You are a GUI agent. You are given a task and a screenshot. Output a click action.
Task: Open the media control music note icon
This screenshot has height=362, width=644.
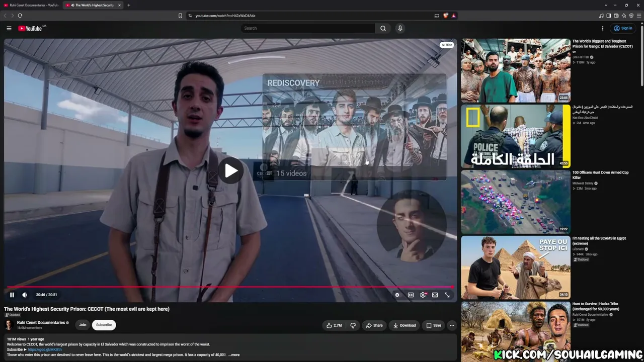601,16
